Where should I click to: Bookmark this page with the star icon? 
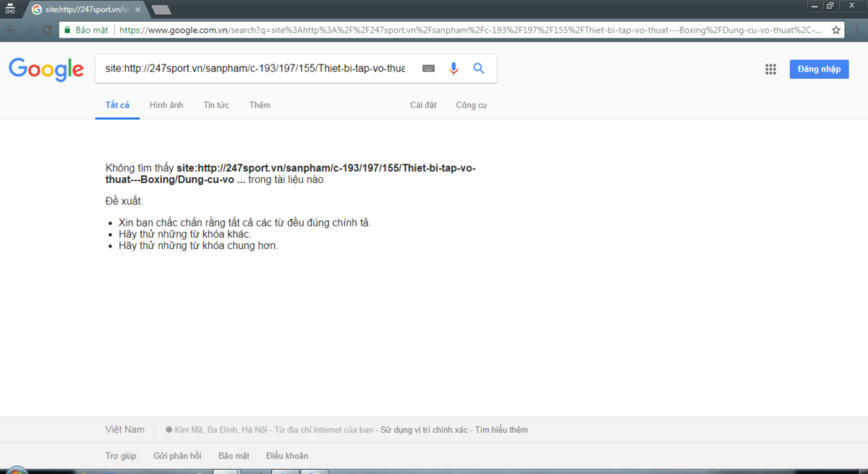[836, 30]
